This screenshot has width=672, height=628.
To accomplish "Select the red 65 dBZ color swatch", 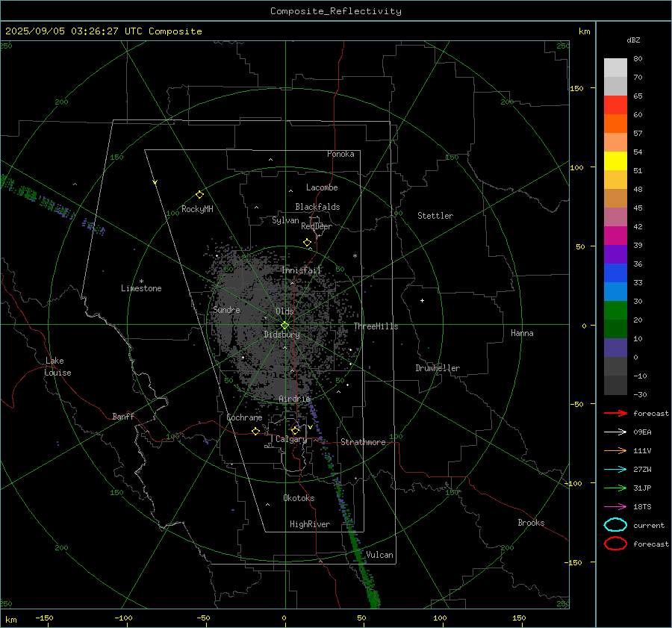I will pyautogui.click(x=615, y=105).
